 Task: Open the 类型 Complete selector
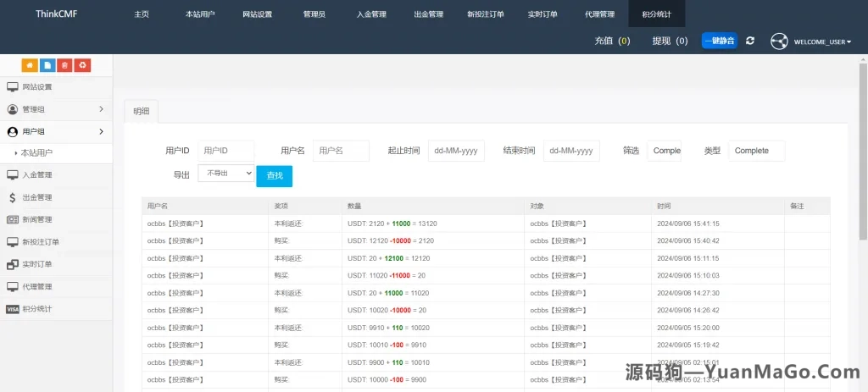click(757, 151)
